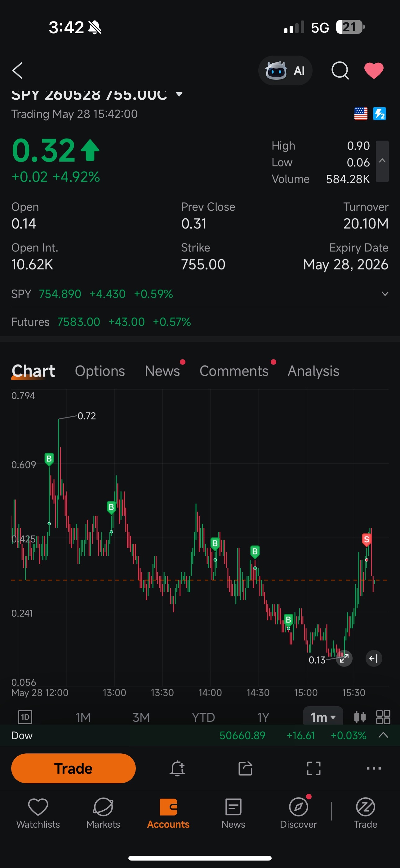Open the chart grid layout icon
The width and height of the screenshot is (400, 868).
(383, 717)
